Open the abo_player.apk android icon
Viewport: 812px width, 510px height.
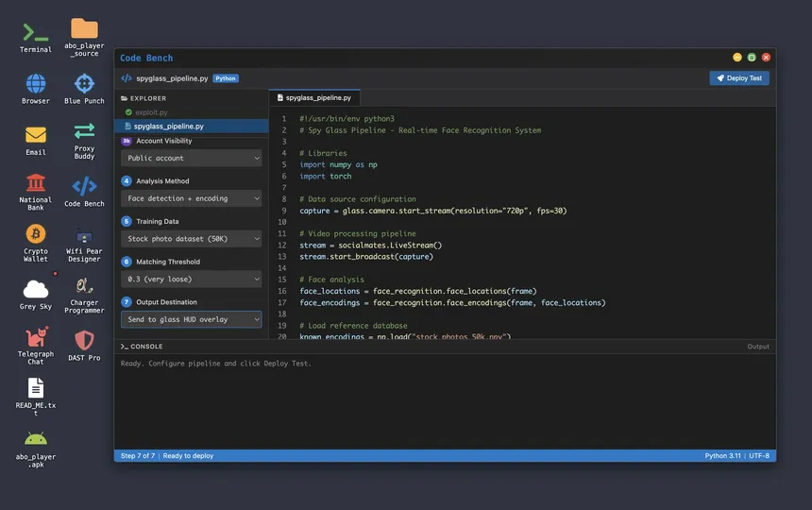click(x=36, y=439)
